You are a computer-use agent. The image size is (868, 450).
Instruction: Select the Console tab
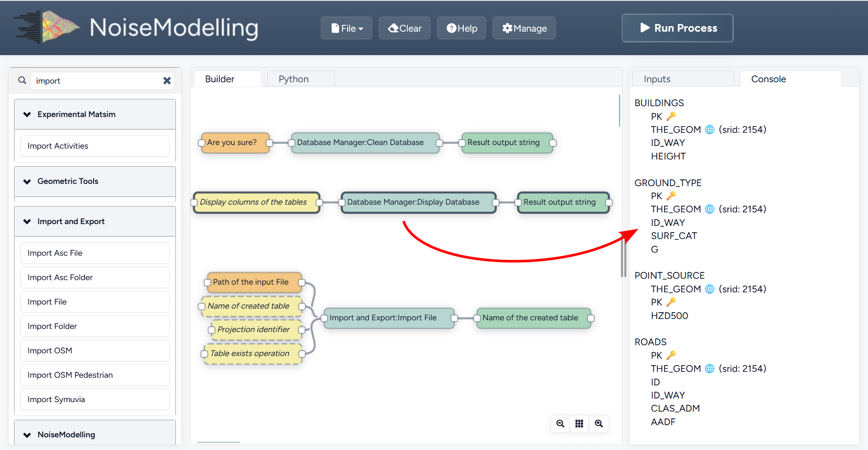[x=791, y=79]
